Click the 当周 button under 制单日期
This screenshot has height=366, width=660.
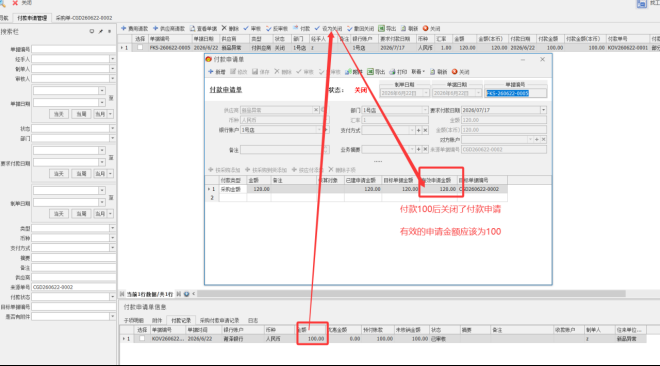click(81, 214)
